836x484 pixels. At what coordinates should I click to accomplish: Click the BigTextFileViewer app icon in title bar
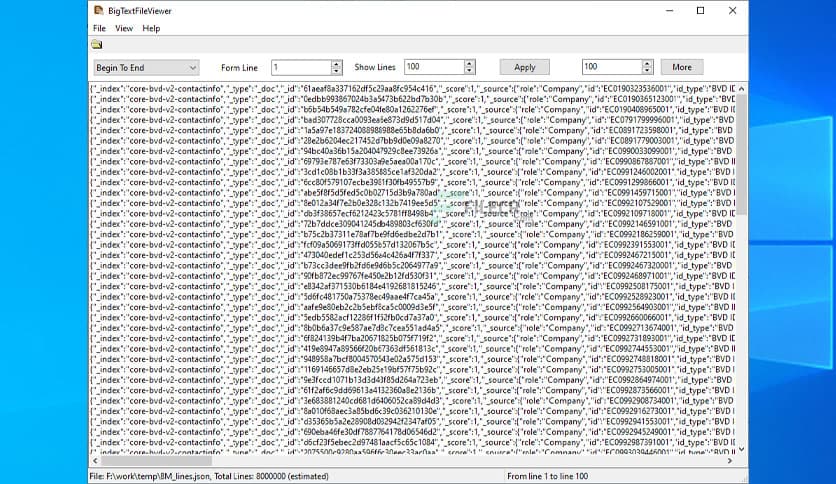(x=99, y=10)
